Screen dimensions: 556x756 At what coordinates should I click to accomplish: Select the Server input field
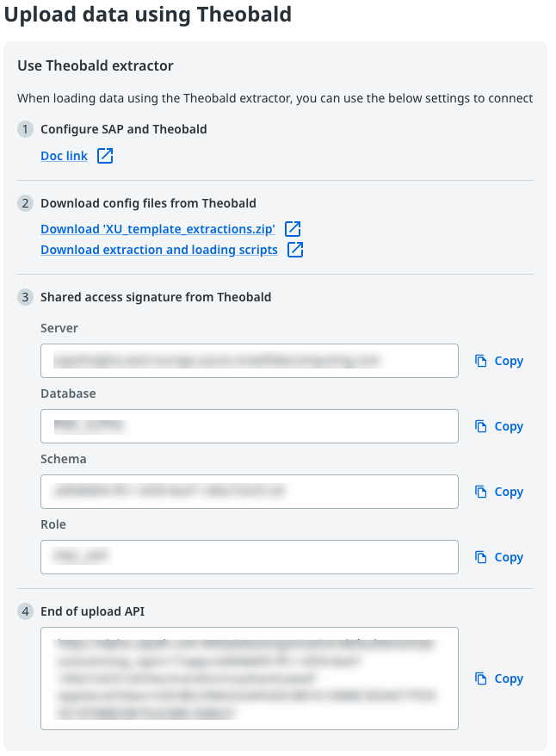tap(250, 361)
